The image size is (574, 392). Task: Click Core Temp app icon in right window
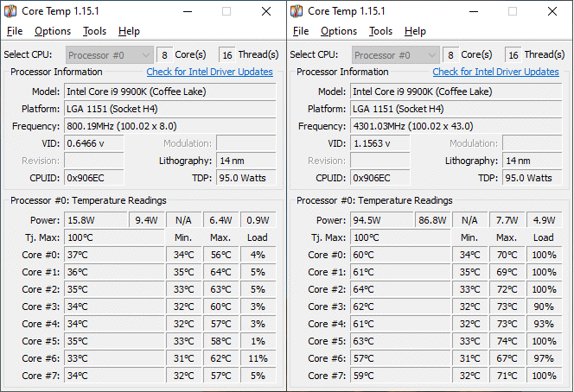tap(297, 11)
